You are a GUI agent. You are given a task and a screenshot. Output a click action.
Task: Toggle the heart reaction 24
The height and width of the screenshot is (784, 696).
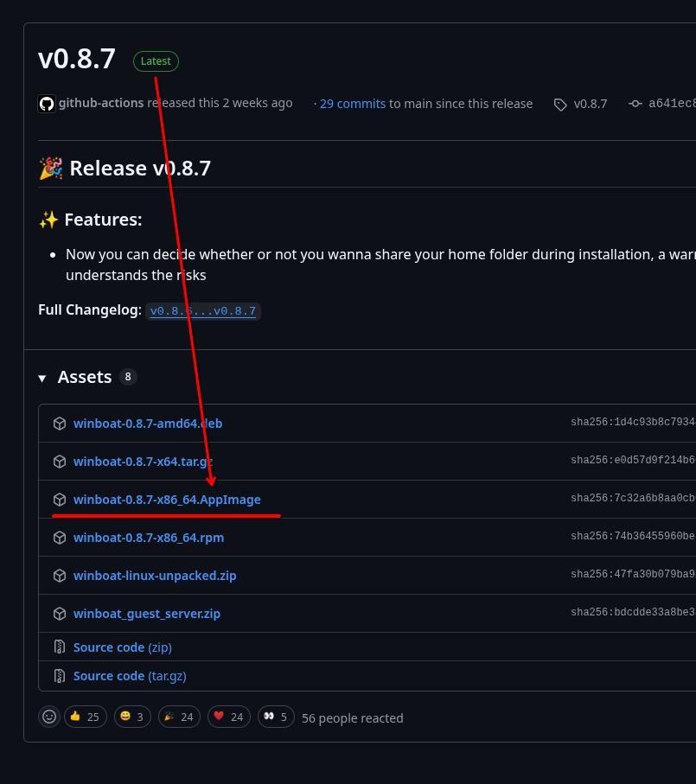click(x=229, y=717)
